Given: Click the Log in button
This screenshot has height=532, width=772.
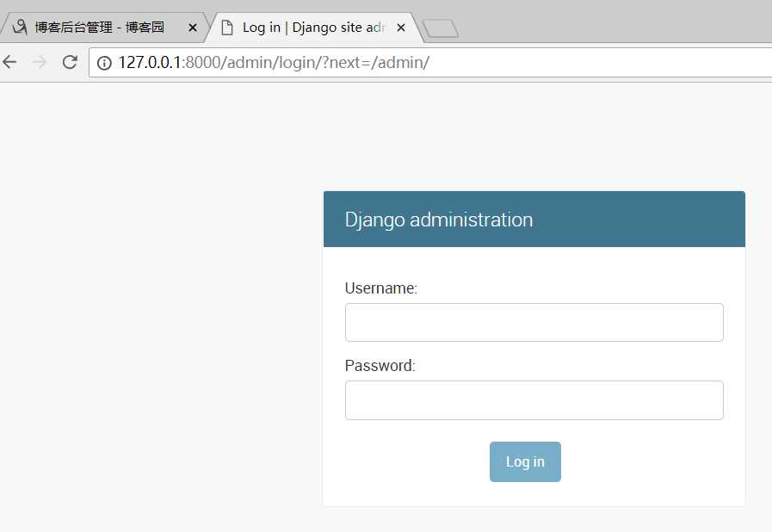Looking at the screenshot, I should click(x=525, y=461).
